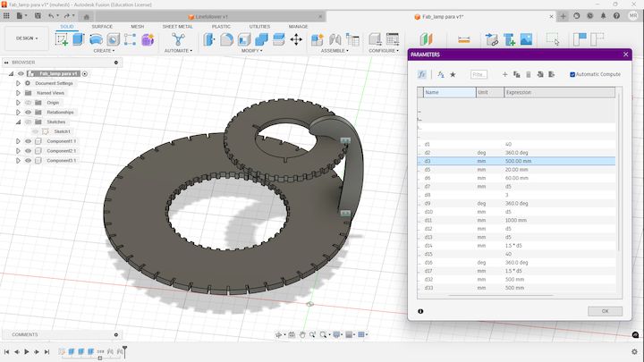Click OK in the Parameters dialog
The width and height of the screenshot is (644, 362).
click(605, 311)
